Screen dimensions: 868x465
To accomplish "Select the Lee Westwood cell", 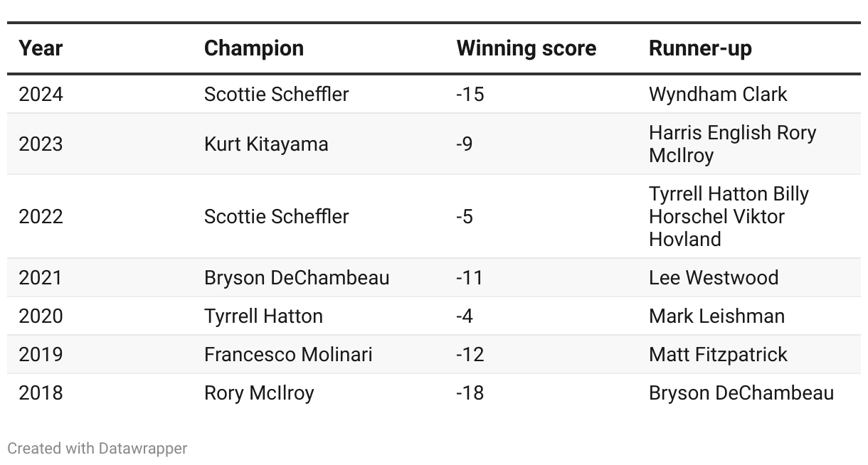I will tap(714, 277).
